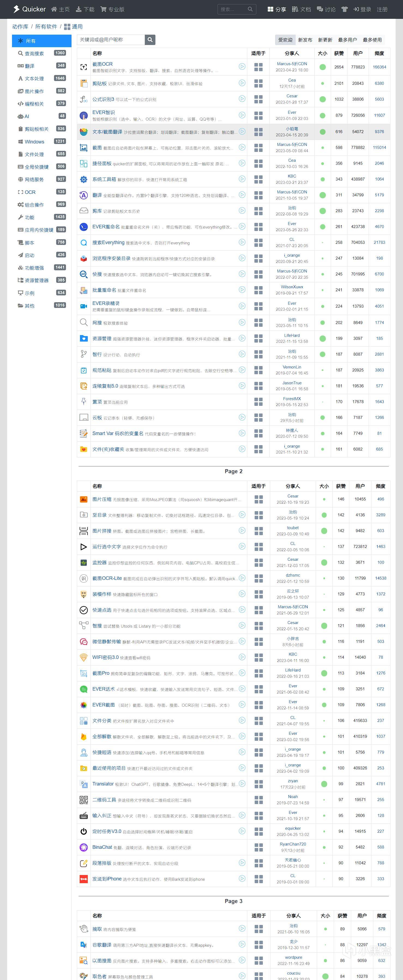Click the 定时任务V3.0 power icon

click(x=84, y=831)
